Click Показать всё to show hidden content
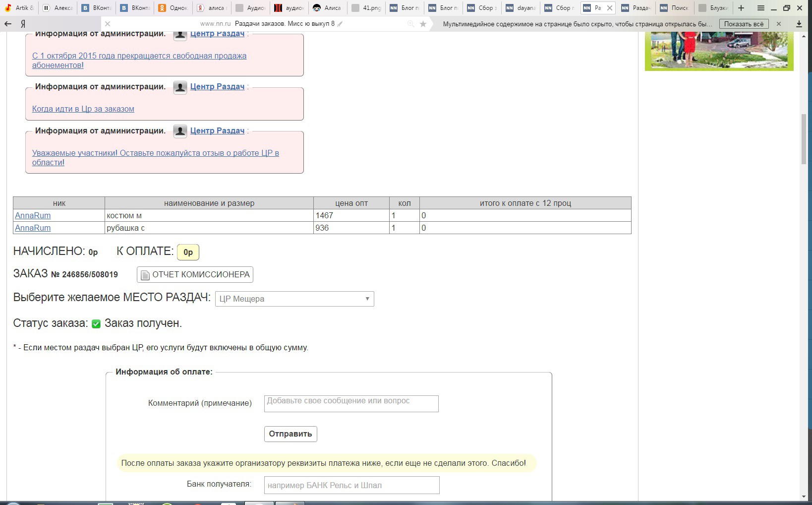812x505 pixels. tap(744, 24)
